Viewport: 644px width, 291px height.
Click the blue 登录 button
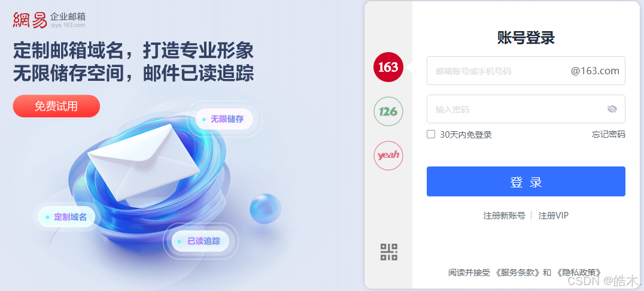pos(525,181)
